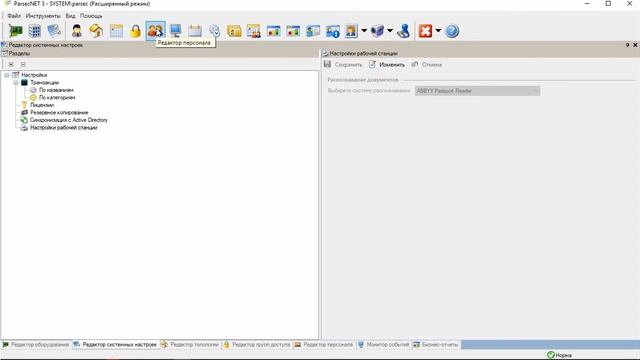
Task: Collapse the Транзакции tree node expander
Action: (x=16, y=82)
